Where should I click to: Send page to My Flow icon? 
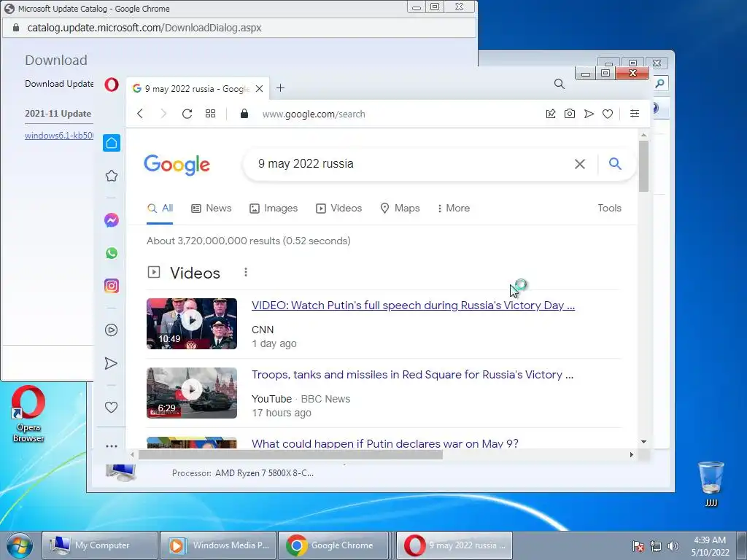point(589,114)
